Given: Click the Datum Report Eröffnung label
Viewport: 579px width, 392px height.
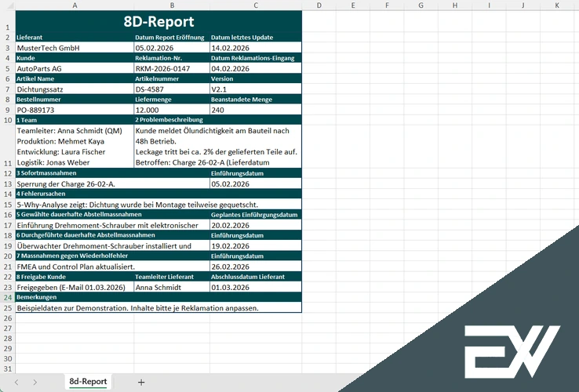Looking at the screenshot, I should point(169,38).
